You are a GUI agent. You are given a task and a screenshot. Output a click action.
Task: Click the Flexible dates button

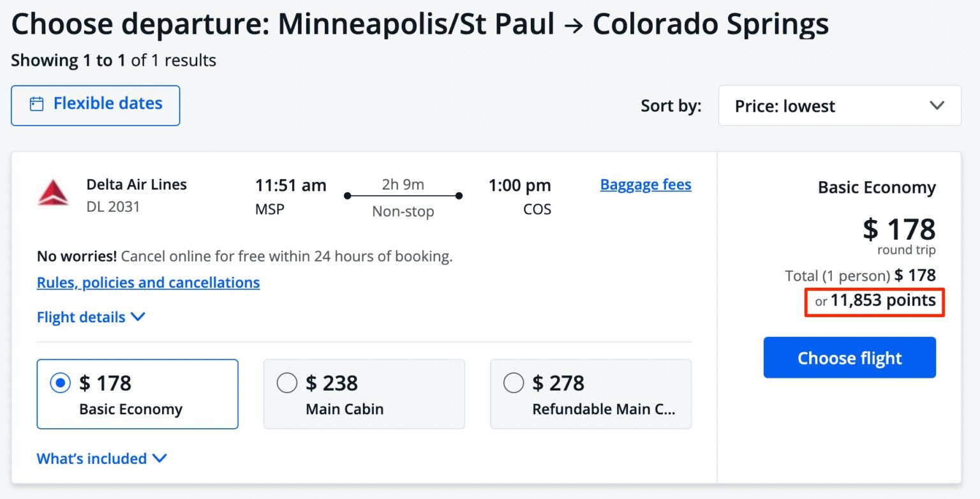click(96, 105)
